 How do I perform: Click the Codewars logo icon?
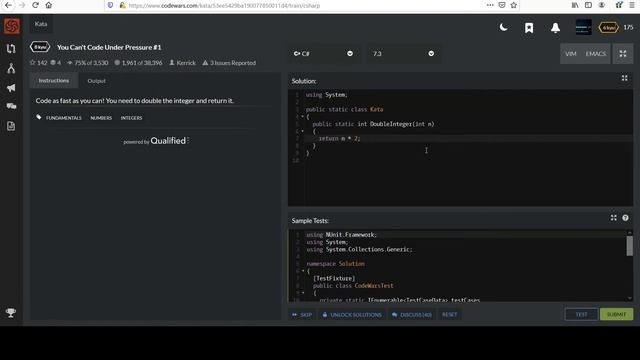pyautogui.click(x=11, y=26)
